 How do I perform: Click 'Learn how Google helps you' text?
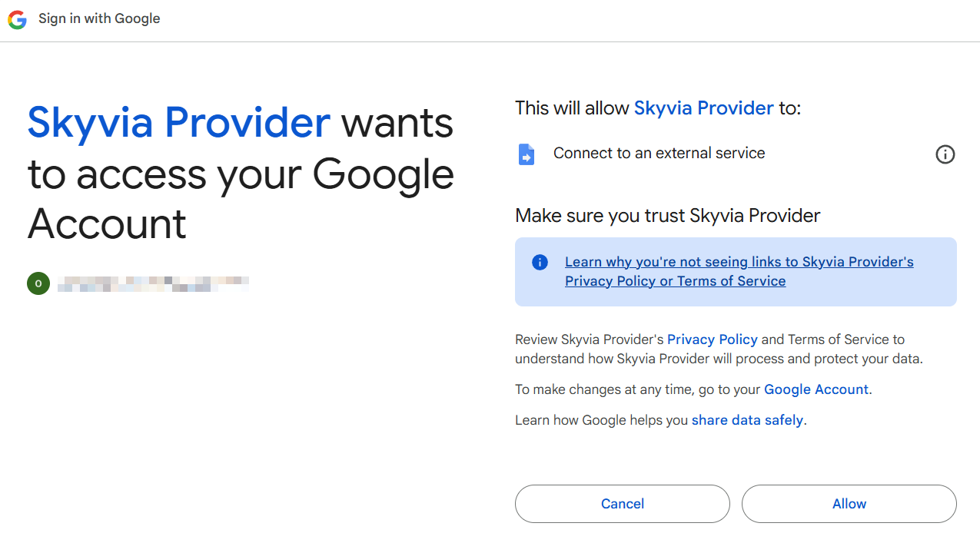point(601,420)
